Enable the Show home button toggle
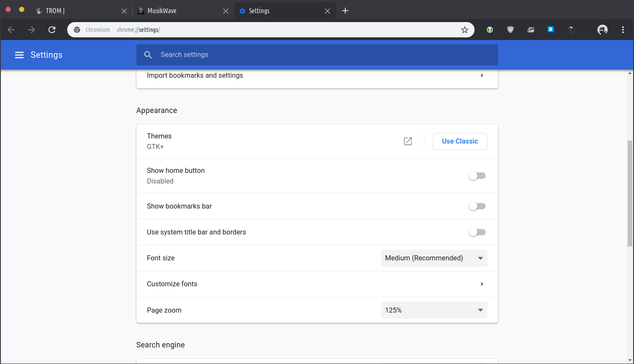The image size is (634, 364). click(x=477, y=175)
